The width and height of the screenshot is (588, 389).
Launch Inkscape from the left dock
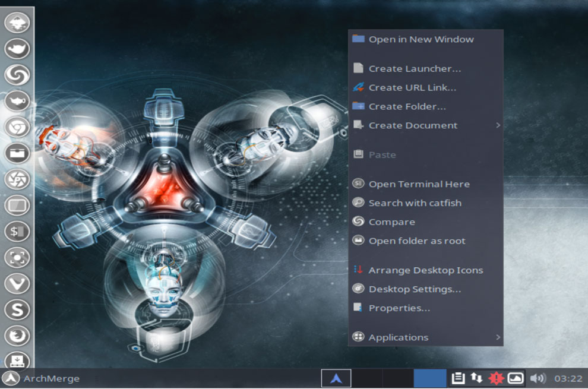click(x=17, y=23)
